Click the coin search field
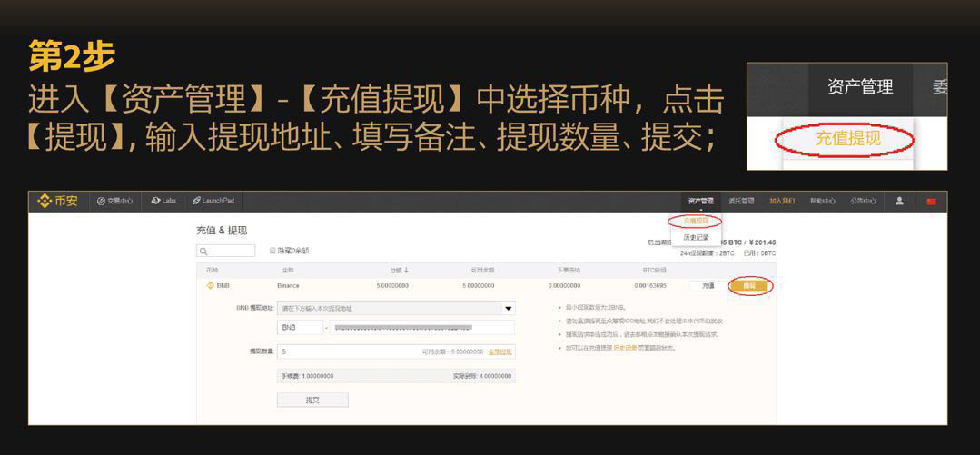 (x=225, y=251)
